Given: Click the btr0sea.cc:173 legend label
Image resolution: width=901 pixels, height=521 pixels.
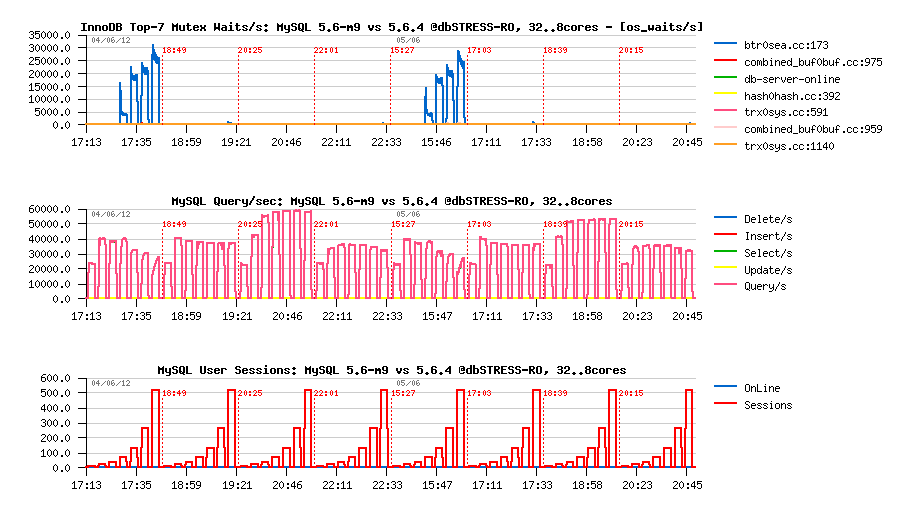Looking at the screenshot, I should [x=786, y=45].
